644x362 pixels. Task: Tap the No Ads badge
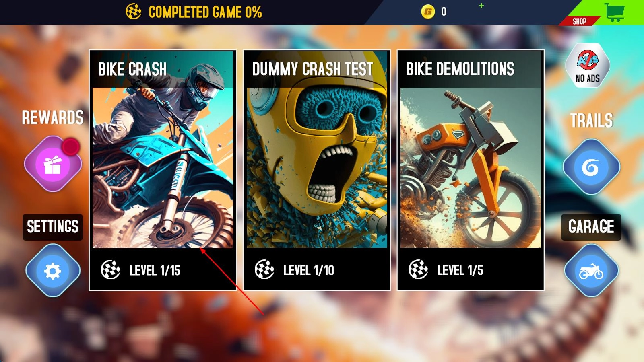[587, 65]
